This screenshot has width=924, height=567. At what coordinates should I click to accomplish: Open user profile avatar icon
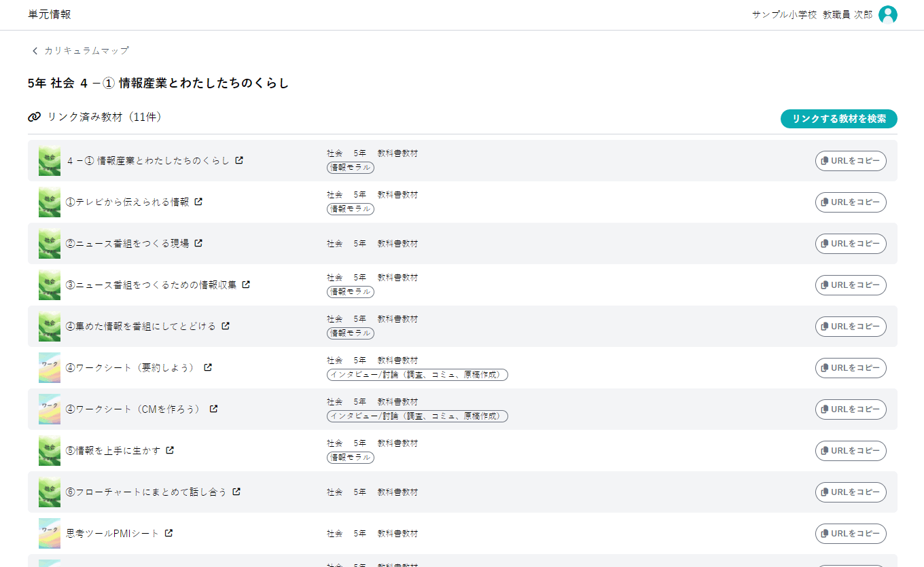pyautogui.click(x=887, y=15)
